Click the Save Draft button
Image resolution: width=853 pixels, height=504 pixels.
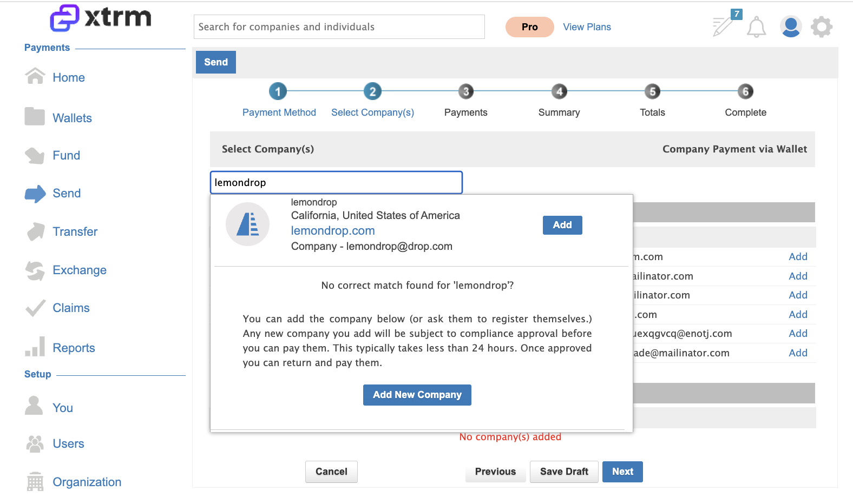pyautogui.click(x=564, y=472)
